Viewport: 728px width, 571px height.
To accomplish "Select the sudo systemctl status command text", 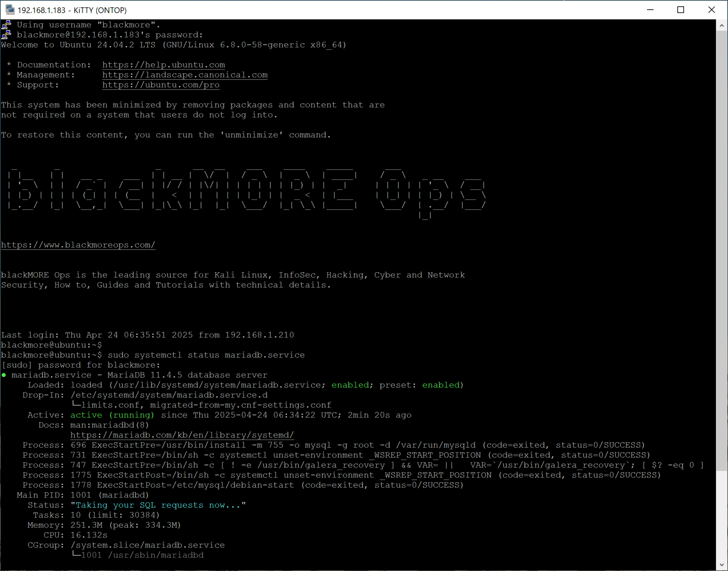I will pyautogui.click(x=206, y=354).
